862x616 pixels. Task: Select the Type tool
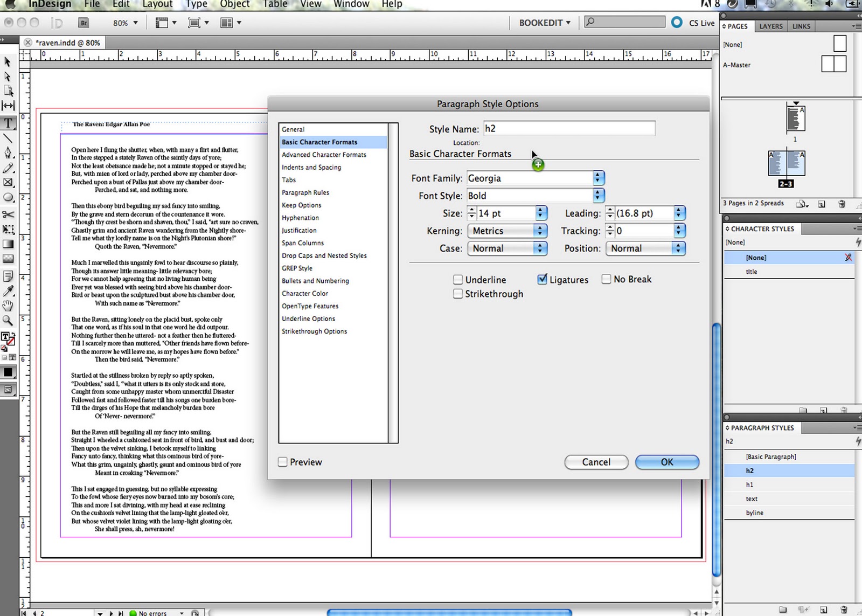pyautogui.click(x=8, y=123)
